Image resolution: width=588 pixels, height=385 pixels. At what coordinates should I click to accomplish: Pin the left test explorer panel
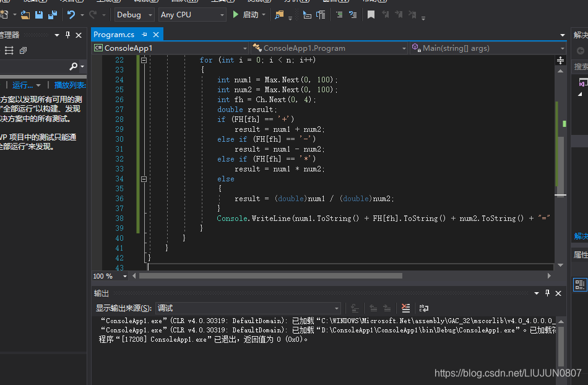tap(67, 35)
